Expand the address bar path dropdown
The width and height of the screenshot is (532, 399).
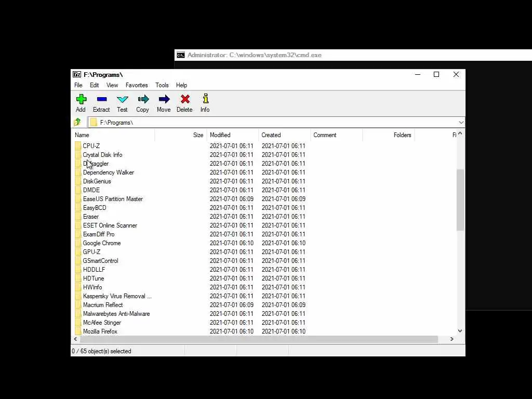point(461,123)
